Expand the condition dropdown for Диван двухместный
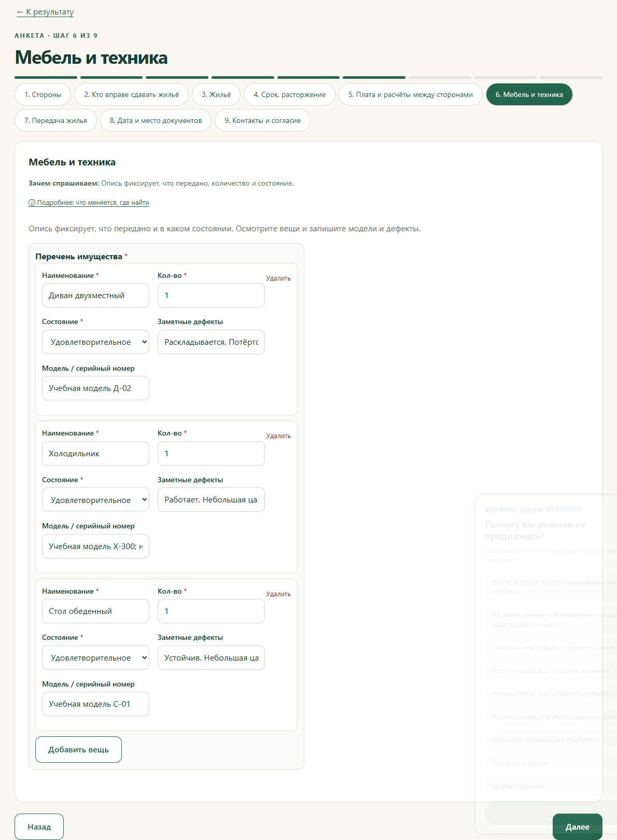The image size is (617, 840). pos(95,342)
